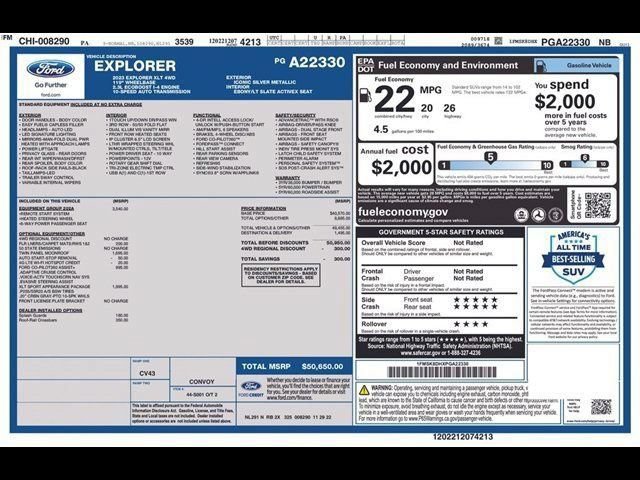Click the CONVOY label
The image size is (640, 480).
(x=202, y=382)
